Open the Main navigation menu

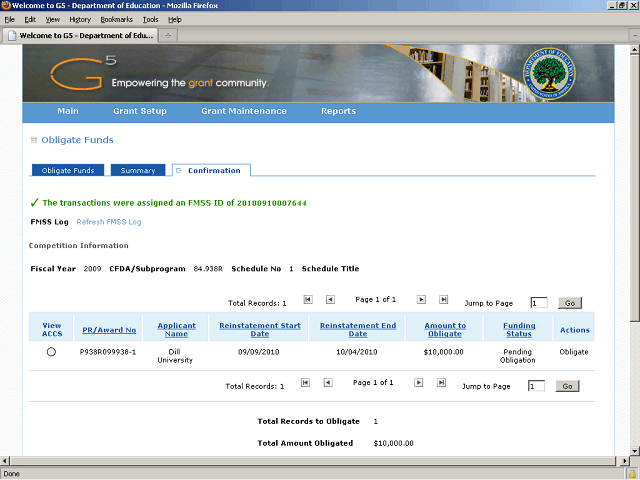tap(68, 111)
